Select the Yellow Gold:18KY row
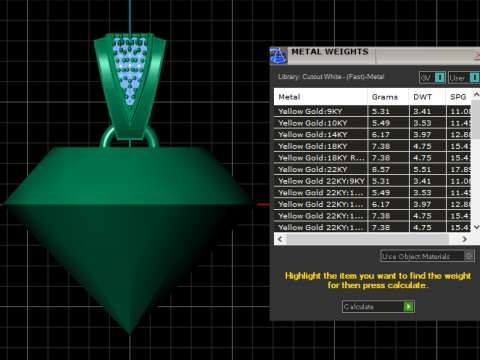The image size is (480, 360). pos(373,146)
